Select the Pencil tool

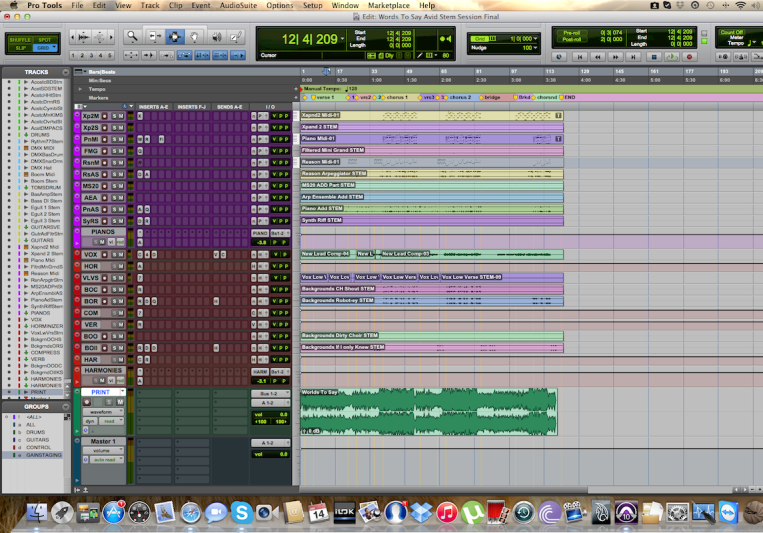pos(236,37)
